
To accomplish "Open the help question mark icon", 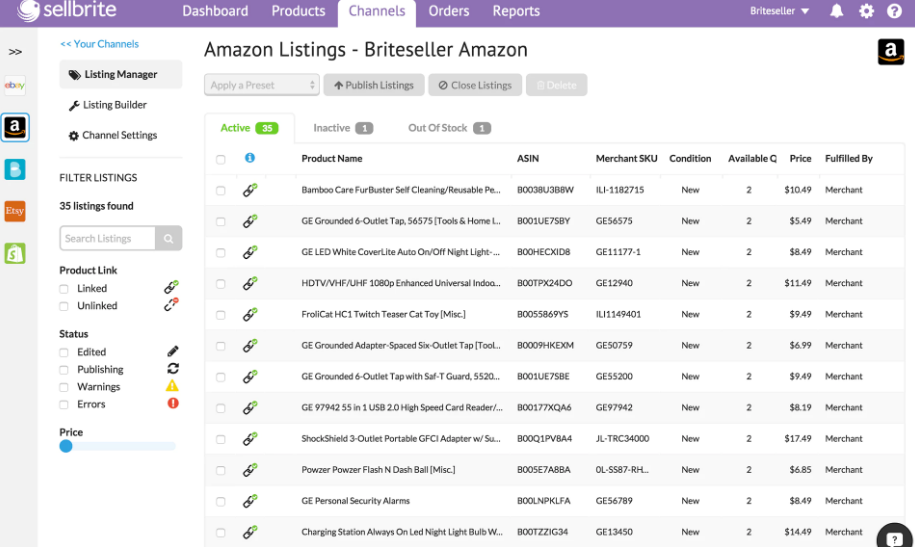I will [x=894, y=11].
